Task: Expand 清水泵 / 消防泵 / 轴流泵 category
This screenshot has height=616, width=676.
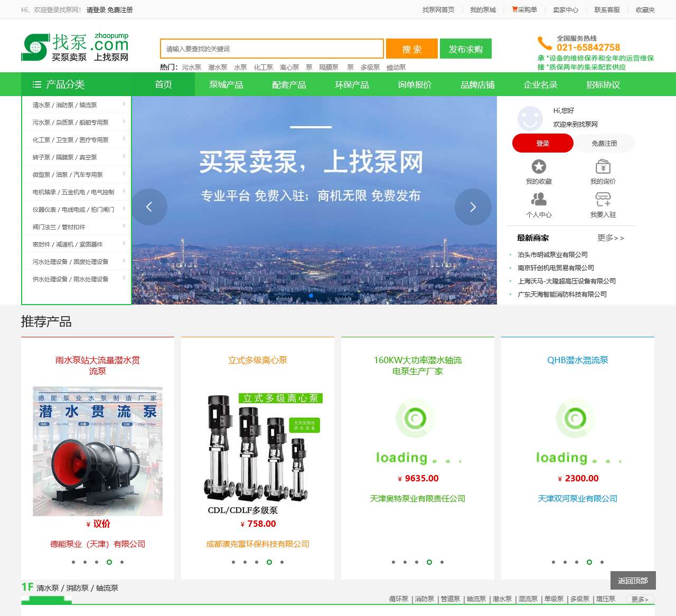Action: pyautogui.click(x=76, y=105)
